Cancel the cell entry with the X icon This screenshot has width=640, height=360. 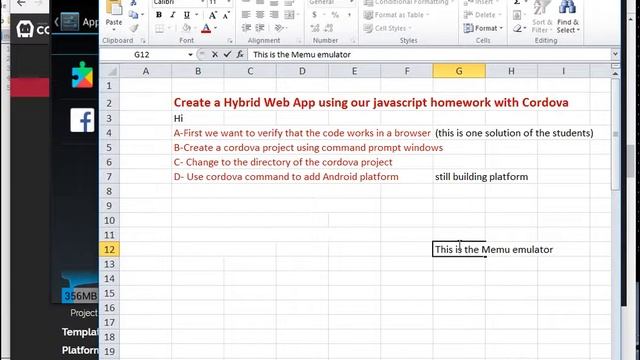click(x=215, y=54)
